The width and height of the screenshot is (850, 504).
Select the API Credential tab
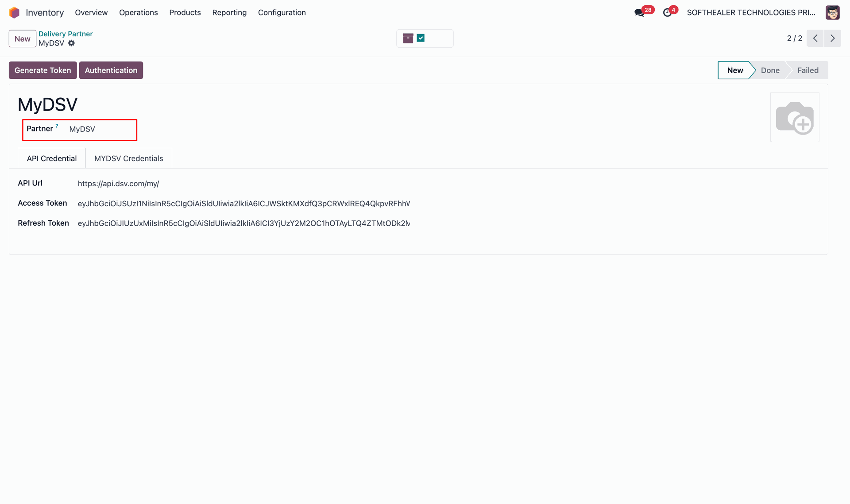[51, 158]
